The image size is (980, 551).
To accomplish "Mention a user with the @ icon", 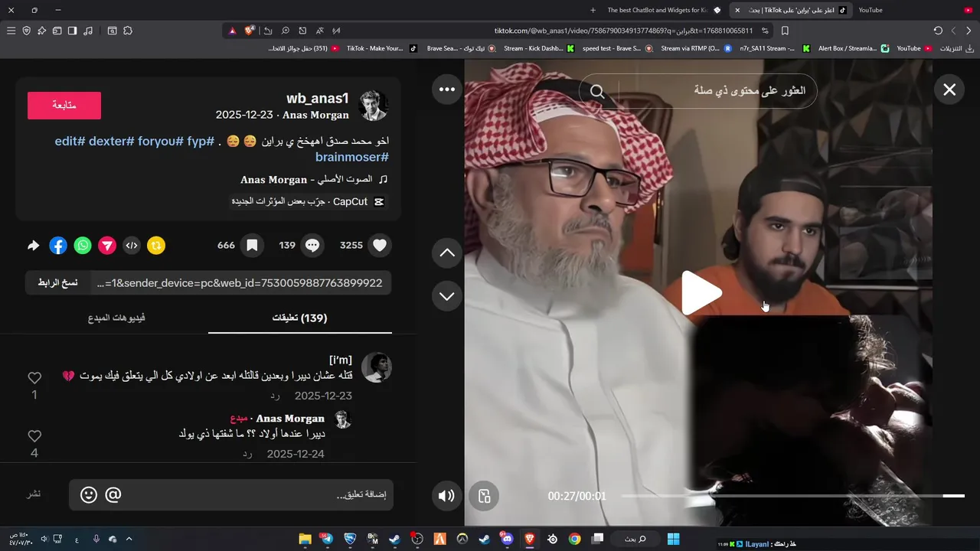I will coord(113,495).
